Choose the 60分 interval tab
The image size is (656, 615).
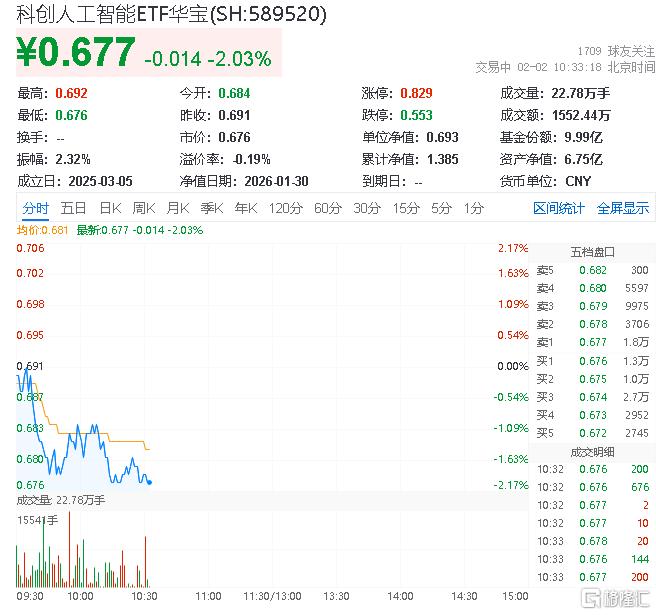[x=328, y=208]
